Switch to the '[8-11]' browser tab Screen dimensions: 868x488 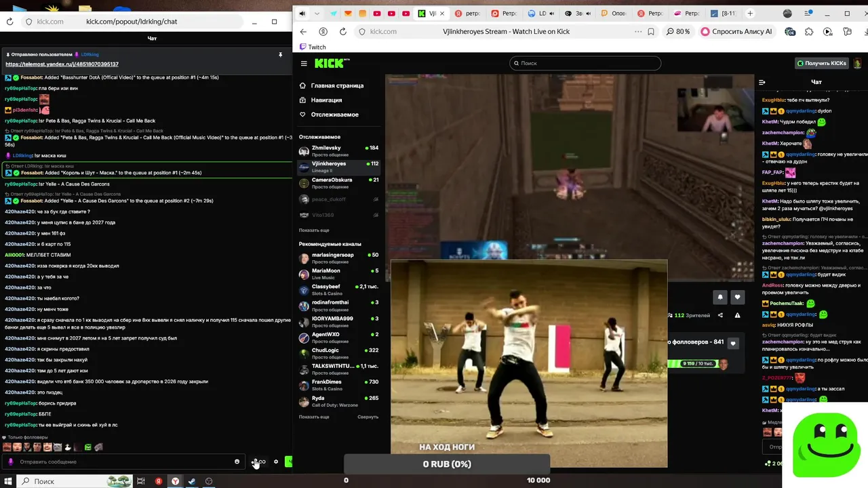pyautogui.click(x=724, y=14)
